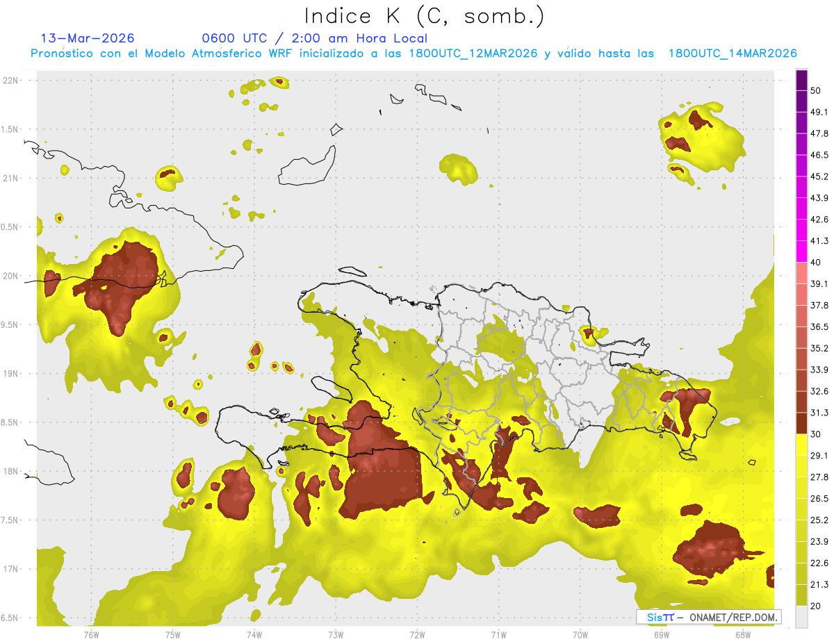Screen dimensions: 834x644
Task: Click longitude axis label "72W"
Action: coord(417,635)
